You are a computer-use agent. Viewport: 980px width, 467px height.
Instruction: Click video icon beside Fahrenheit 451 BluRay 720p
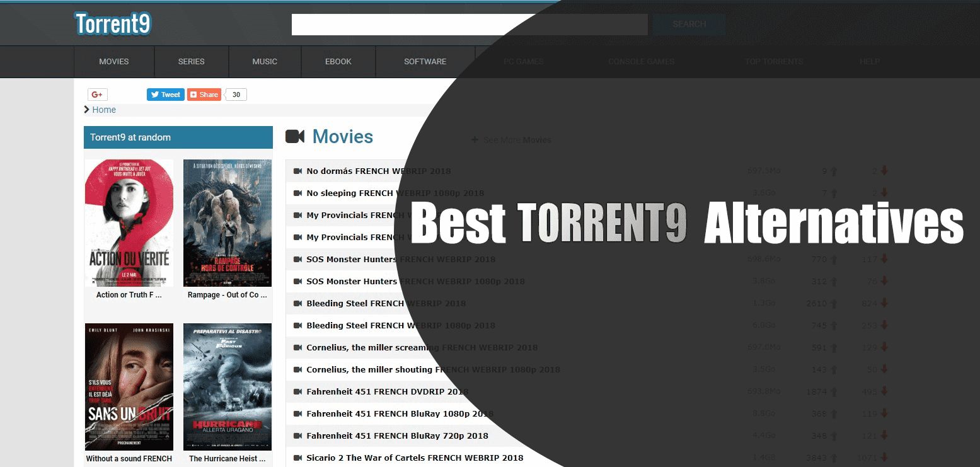(x=298, y=435)
